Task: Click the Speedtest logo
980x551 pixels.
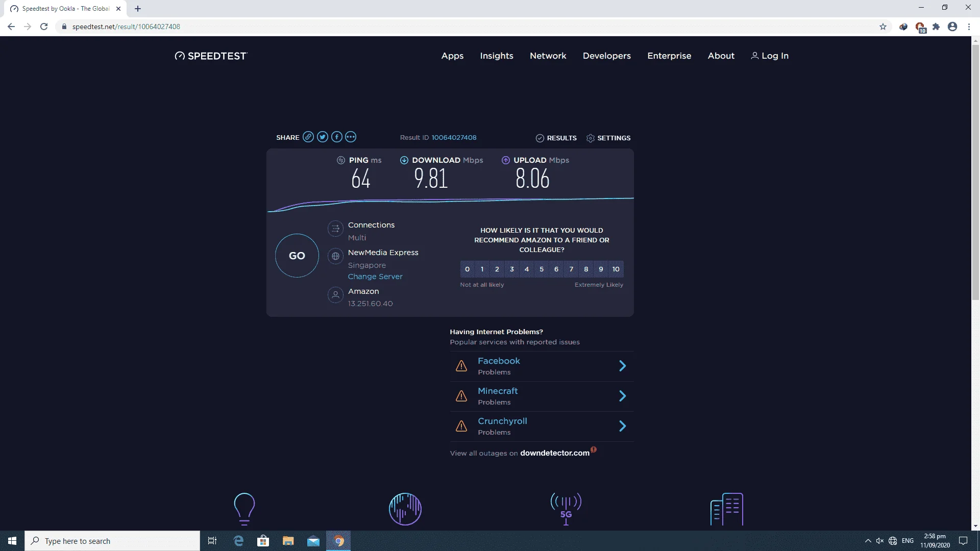Action: click(x=211, y=56)
